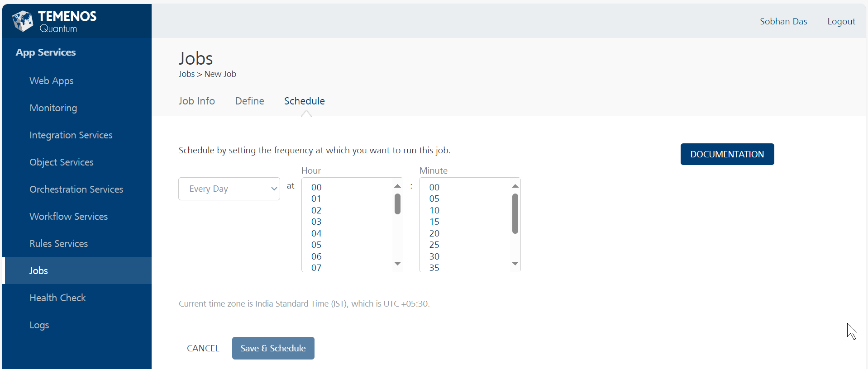Click the Hour list scroll-down arrow

coord(397,264)
